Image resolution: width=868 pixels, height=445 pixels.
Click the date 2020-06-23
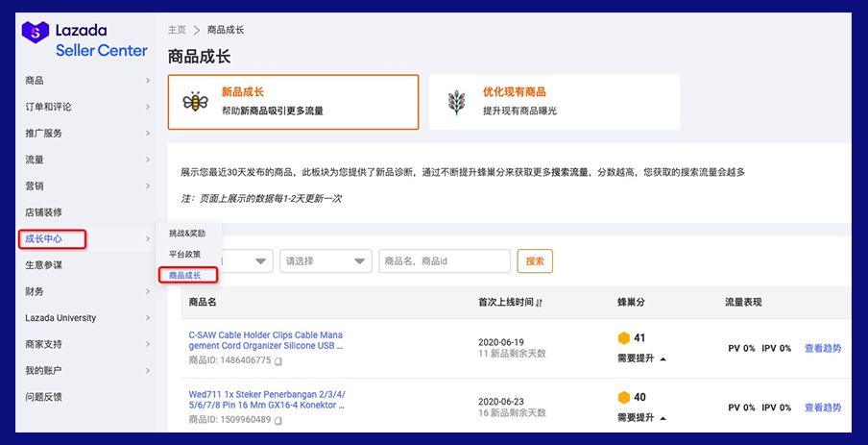[x=501, y=401]
